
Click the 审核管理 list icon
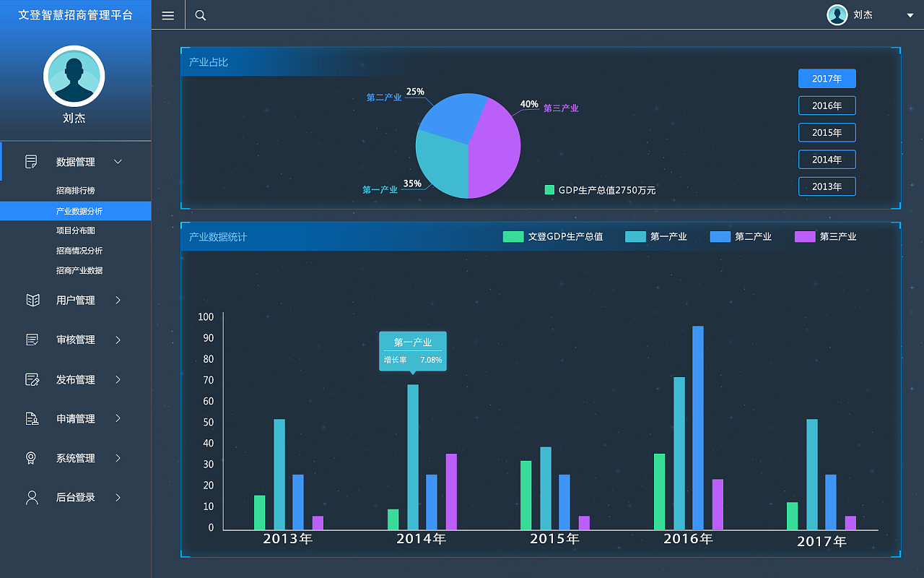32,340
